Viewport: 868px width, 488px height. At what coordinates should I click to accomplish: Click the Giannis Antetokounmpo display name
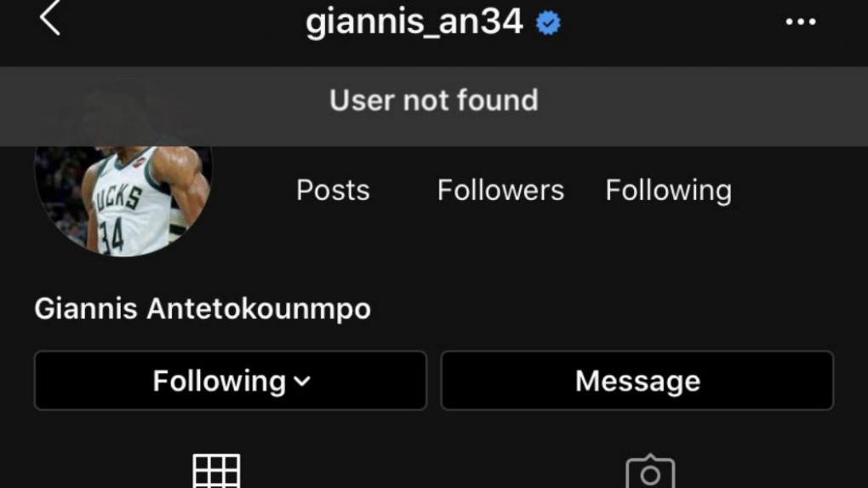(203, 308)
